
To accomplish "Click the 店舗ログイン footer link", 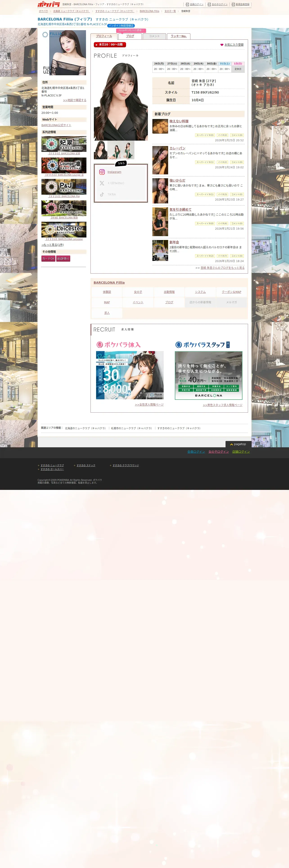I will [x=241, y=452].
